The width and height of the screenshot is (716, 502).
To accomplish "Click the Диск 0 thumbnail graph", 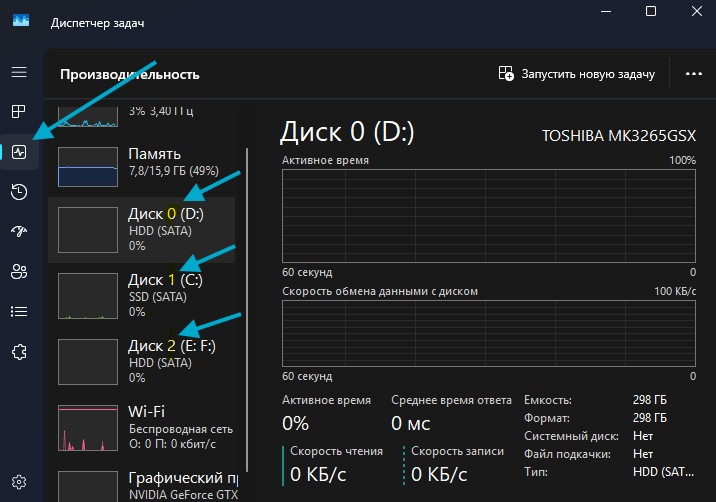I will point(88,230).
